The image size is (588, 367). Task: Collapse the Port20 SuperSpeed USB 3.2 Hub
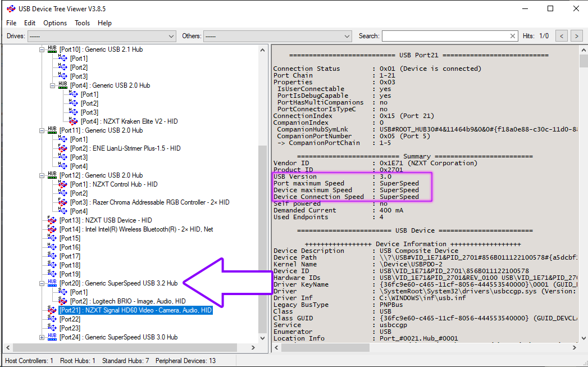[x=42, y=283]
